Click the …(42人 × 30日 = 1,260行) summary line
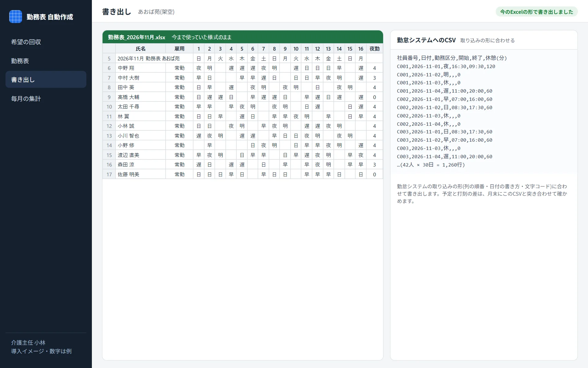 pyautogui.click(x=431, y=165)
